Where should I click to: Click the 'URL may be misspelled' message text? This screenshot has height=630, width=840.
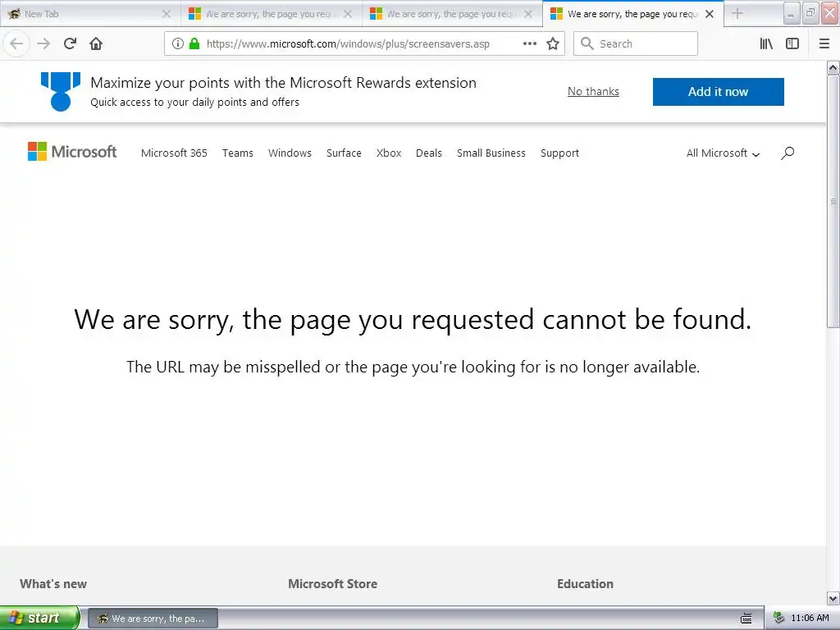coord(413,367)
